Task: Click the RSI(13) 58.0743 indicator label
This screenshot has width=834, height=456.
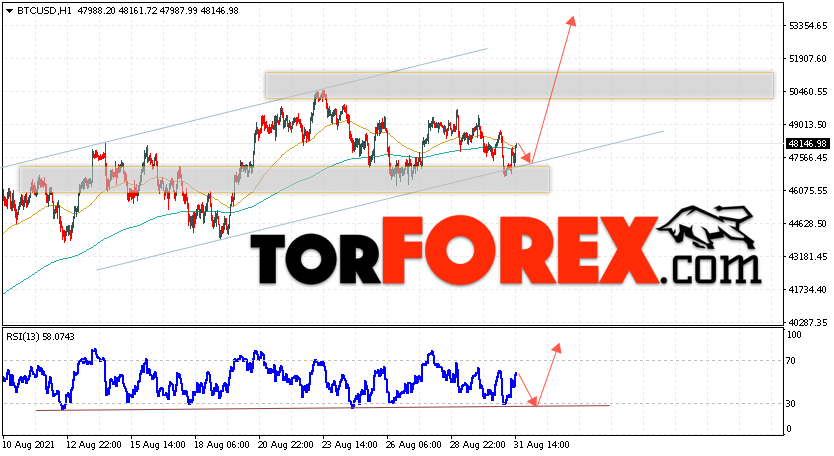Action: pos(40,337)
